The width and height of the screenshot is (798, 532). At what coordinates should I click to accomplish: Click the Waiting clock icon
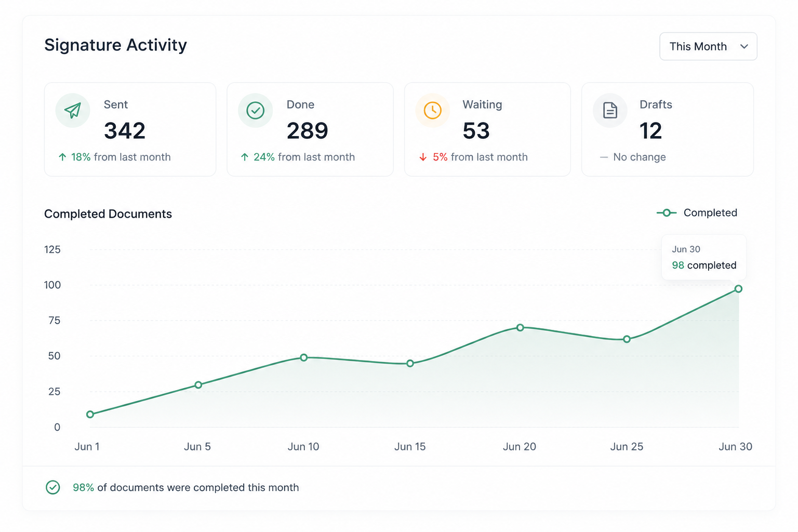pyautogui.click(x=432, y=110)
